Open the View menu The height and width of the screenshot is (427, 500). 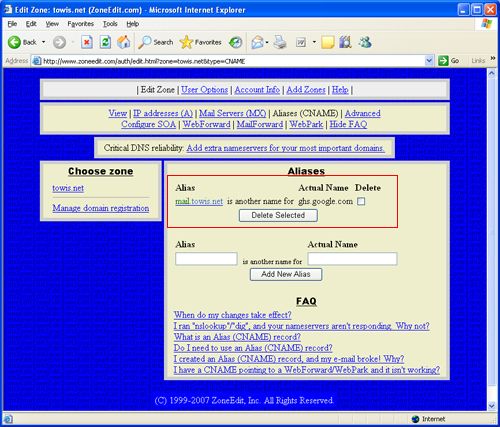pos(52,24)
